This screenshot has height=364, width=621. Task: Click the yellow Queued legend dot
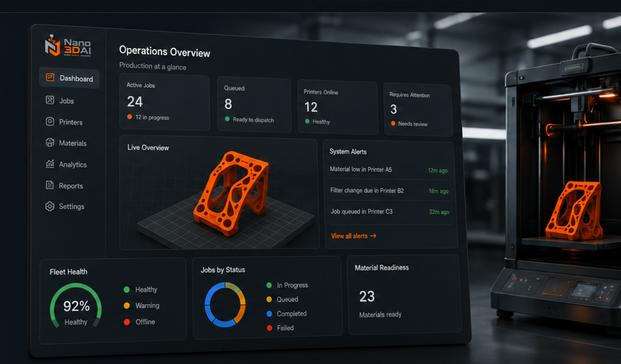[x=270, y=300]
